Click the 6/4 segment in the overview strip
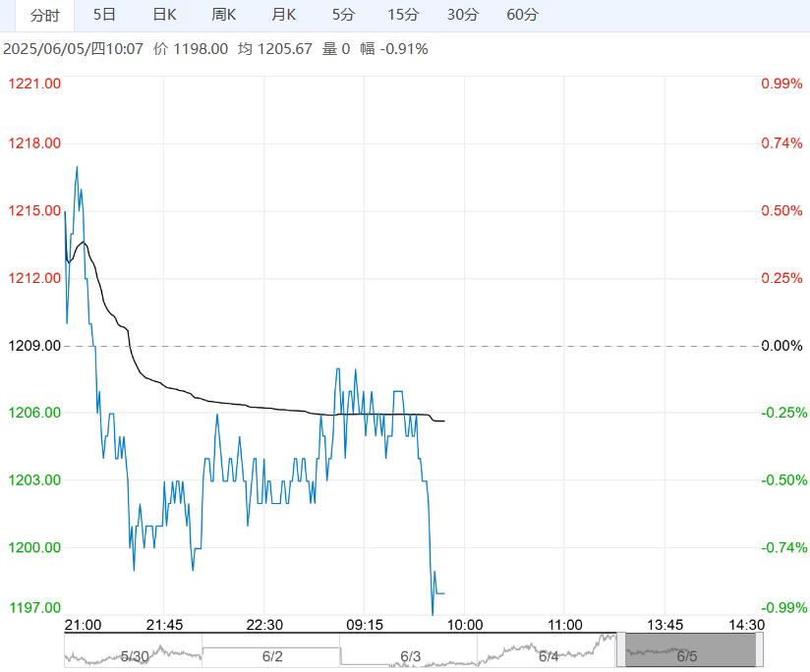Viewport: 810px width, 672px height. click(x=549, y=655)
